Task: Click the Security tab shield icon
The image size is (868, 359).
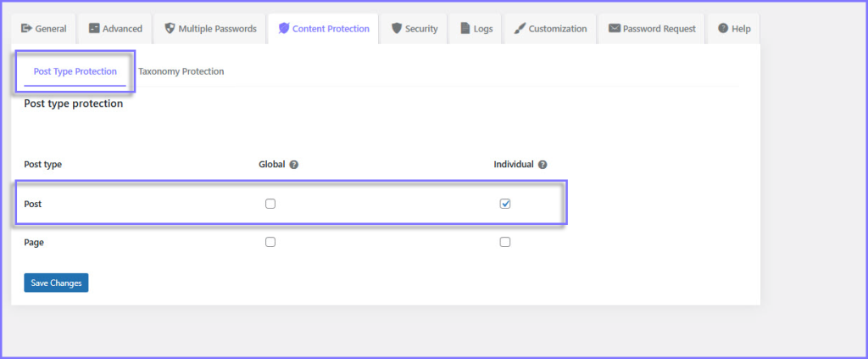Action: tap(397, 29)
